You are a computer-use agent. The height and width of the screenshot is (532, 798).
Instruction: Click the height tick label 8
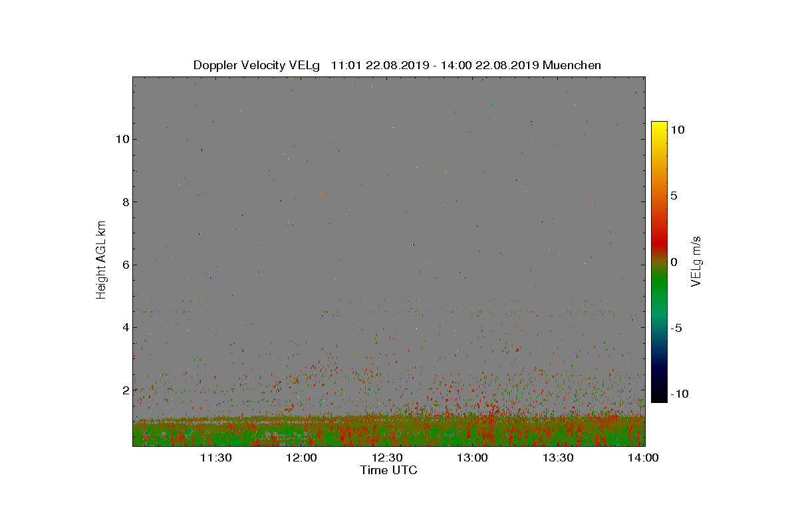(x=124, y=202)
